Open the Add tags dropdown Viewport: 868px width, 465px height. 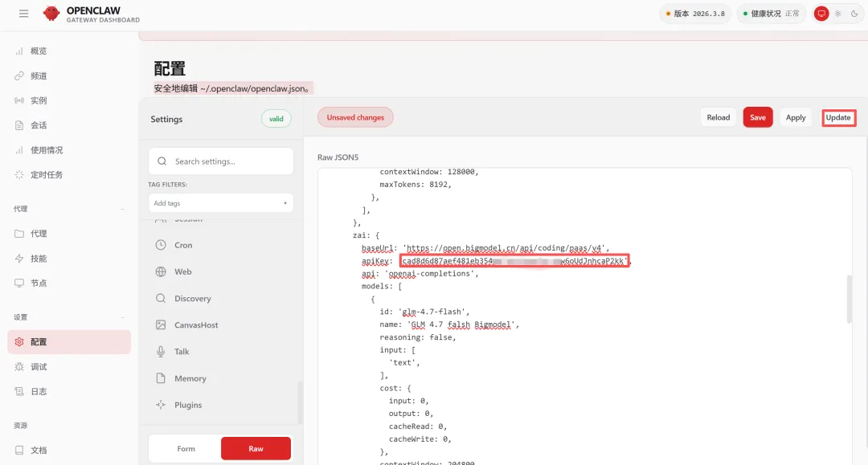[x=220, y=203]
